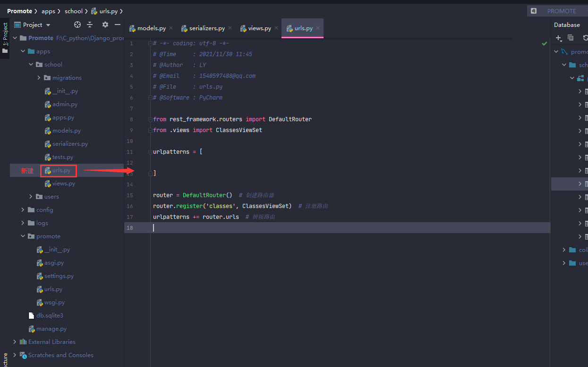This screenshot has width=588, height=367.
Task: Toggle the code fold marker on line 11
Action: pyautogui.click(x=150, y=152)
